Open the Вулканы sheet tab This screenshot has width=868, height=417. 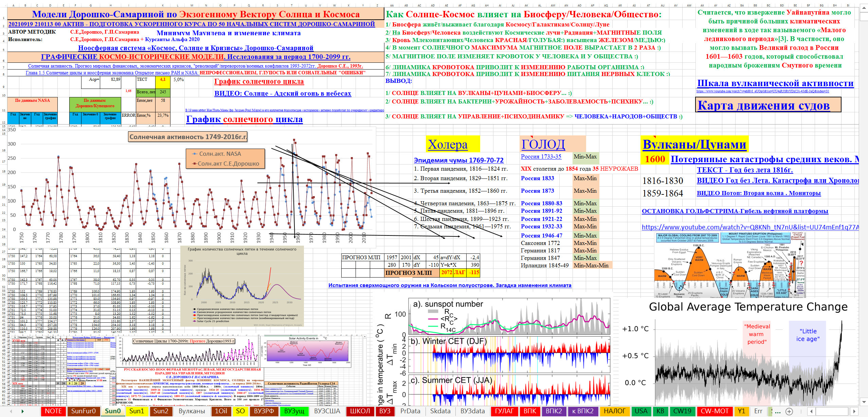192,411
